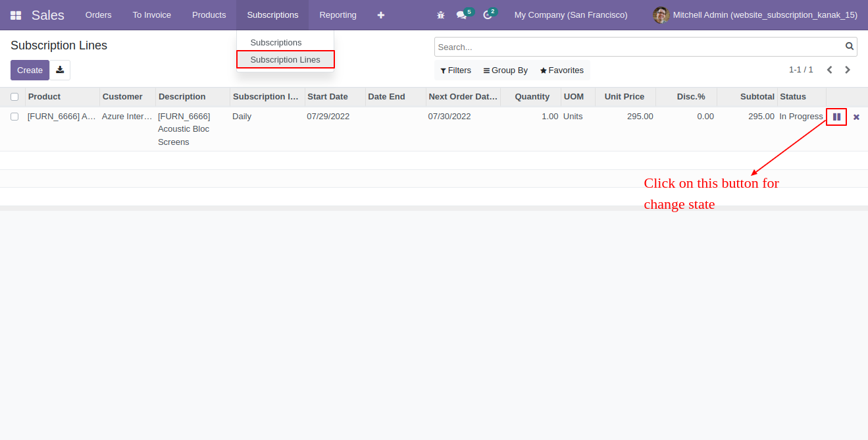Sort by the Description column header
Screen dimensions: 868x440
point(193,97)
